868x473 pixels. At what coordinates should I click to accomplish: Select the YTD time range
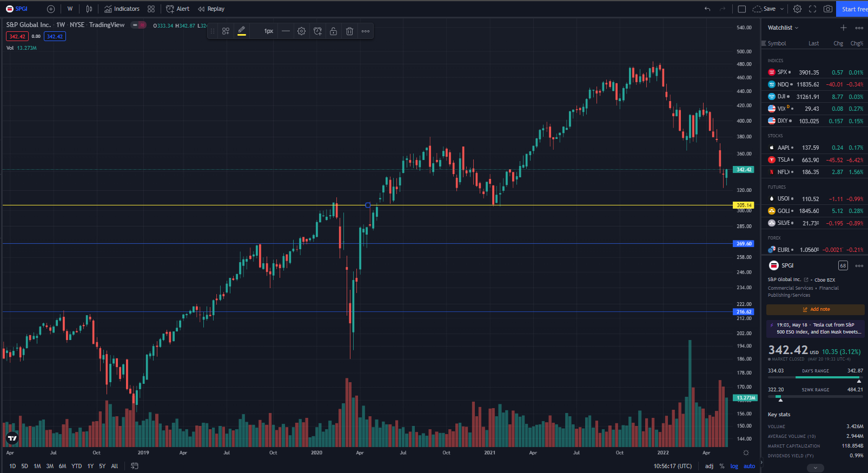click(77, 466)
